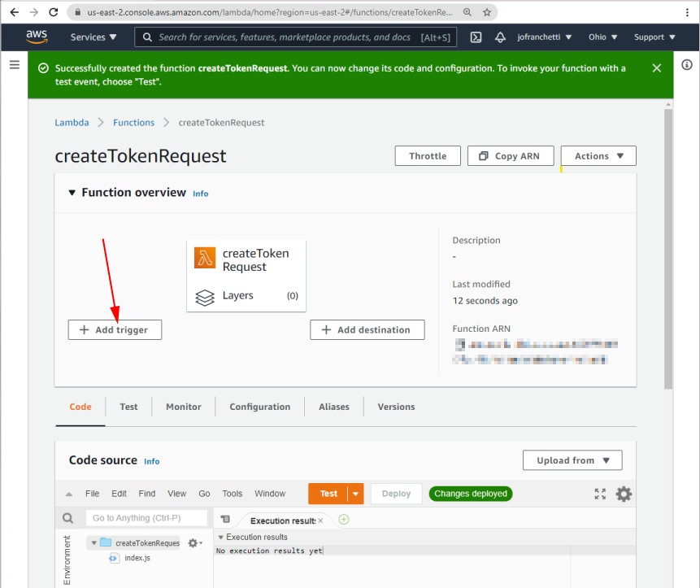Collapse the Function overview section

point(70,192)
